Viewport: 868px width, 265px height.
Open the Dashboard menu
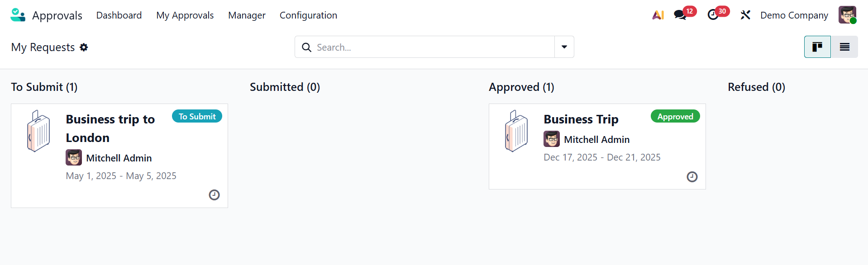[119, 15]
